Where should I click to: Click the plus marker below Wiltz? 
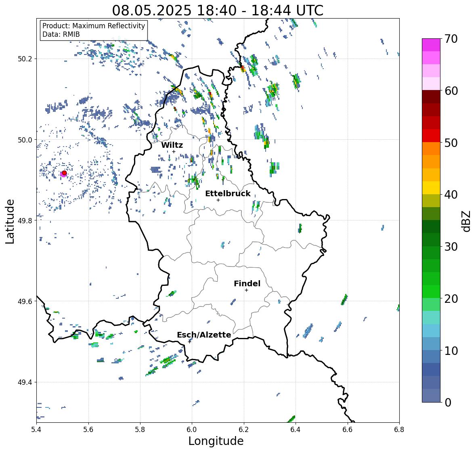pyautogui.click(x=174, y=152)
